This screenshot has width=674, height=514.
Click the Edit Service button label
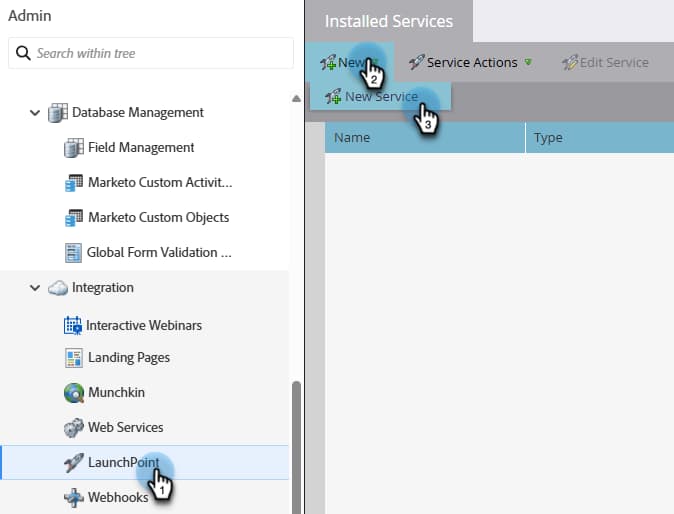coord(614,63)
